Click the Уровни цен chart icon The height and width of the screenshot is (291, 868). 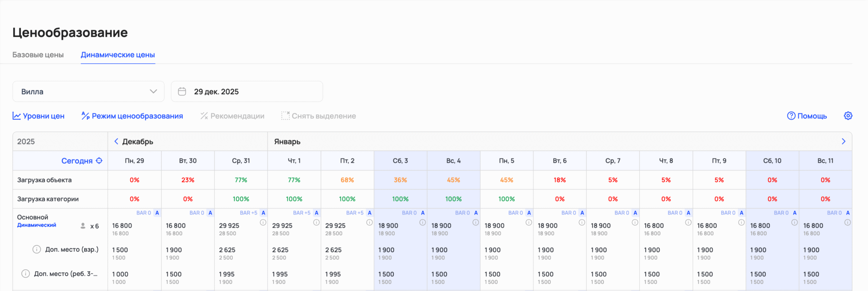(17, 116)
